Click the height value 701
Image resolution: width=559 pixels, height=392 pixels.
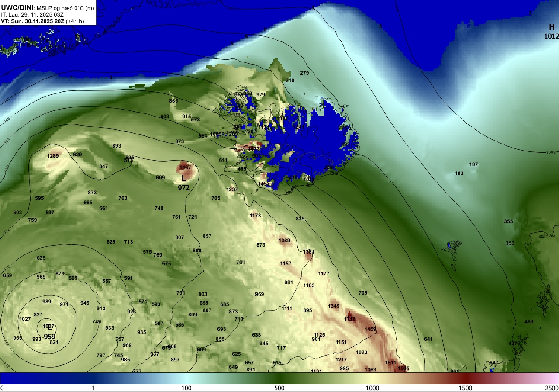(241, 262)
